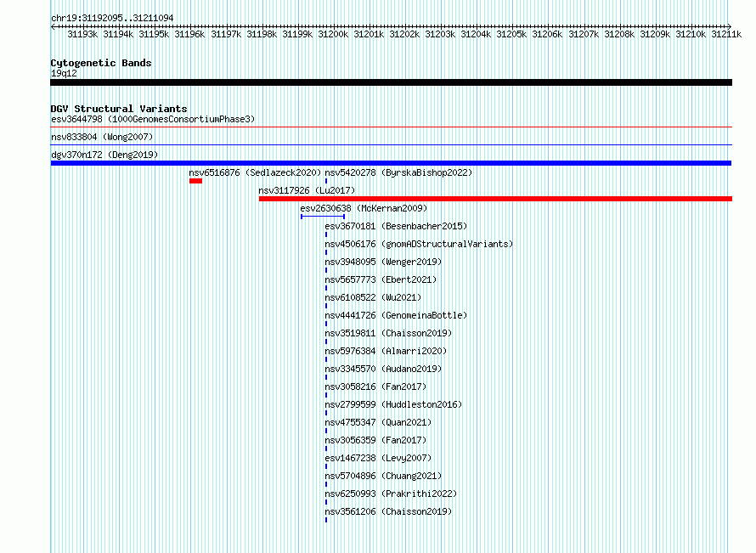The width and height of the screenshot is (756, 553).
Task: Open esv3670181 (Besenbacher2015) entry
Action: [396, 226]
